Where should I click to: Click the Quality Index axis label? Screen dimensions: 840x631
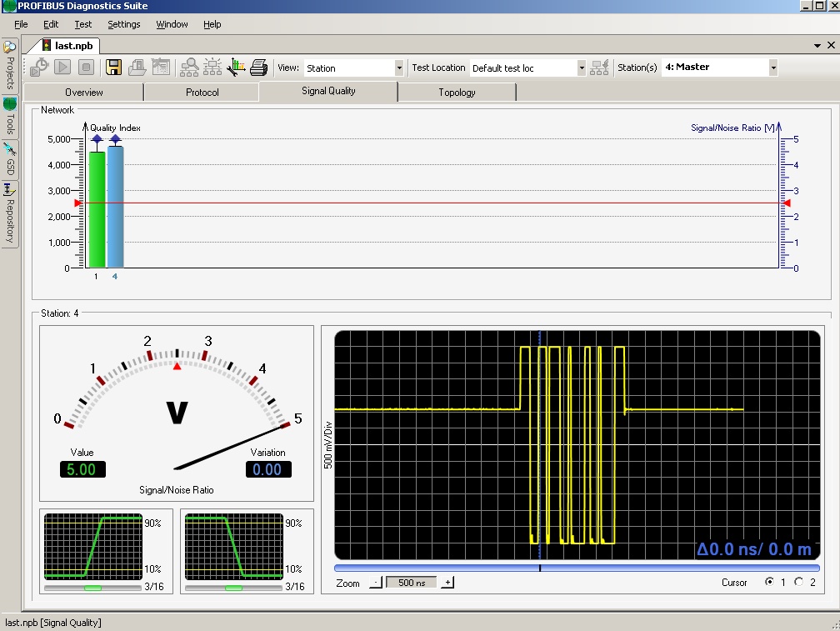tap(115, 128)
